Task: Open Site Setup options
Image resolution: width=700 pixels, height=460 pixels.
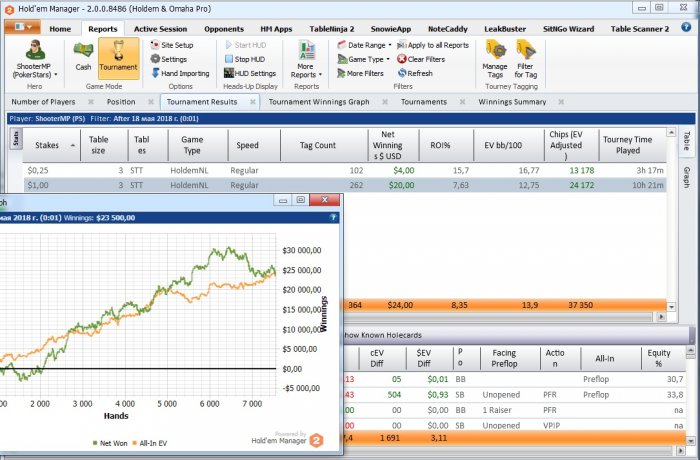Action: point(172,45)
